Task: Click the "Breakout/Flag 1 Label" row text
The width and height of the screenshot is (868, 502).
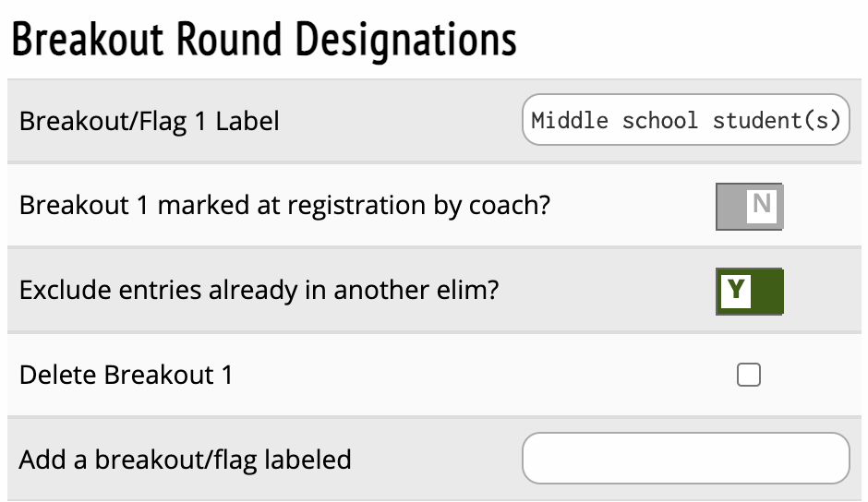Action: click(x=149, y=121)
